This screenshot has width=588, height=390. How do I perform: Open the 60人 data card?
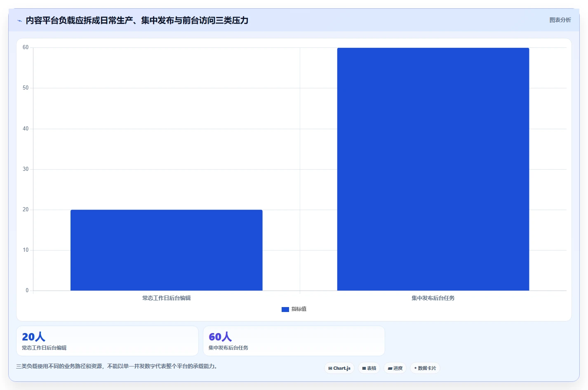pyautogui.click(x=294, y=341)
